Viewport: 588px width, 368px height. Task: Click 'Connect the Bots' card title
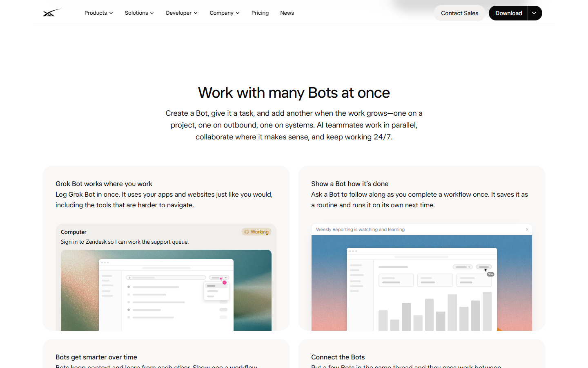[x=338, y=357]
